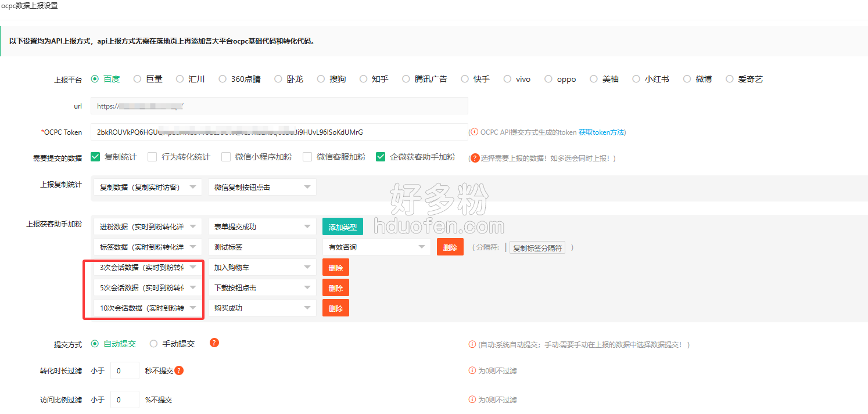Click the info icon before OCPC API提交方式

click(x=474, y=132)
